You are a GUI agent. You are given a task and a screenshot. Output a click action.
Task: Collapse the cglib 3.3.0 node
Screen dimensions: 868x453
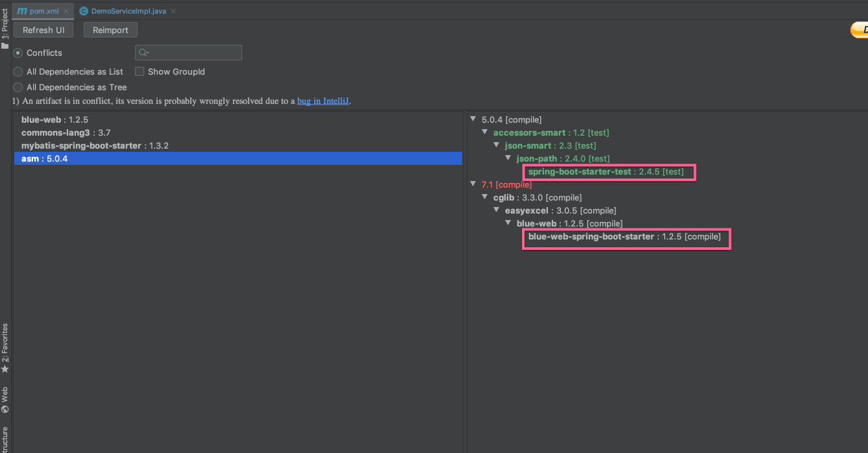[486, 197]
